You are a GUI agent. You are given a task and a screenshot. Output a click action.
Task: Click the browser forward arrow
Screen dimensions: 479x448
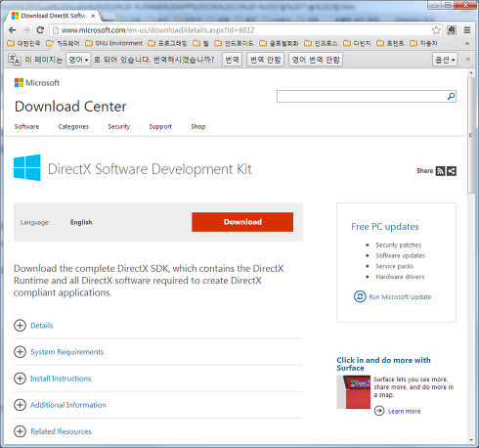[x=26, y=30]
